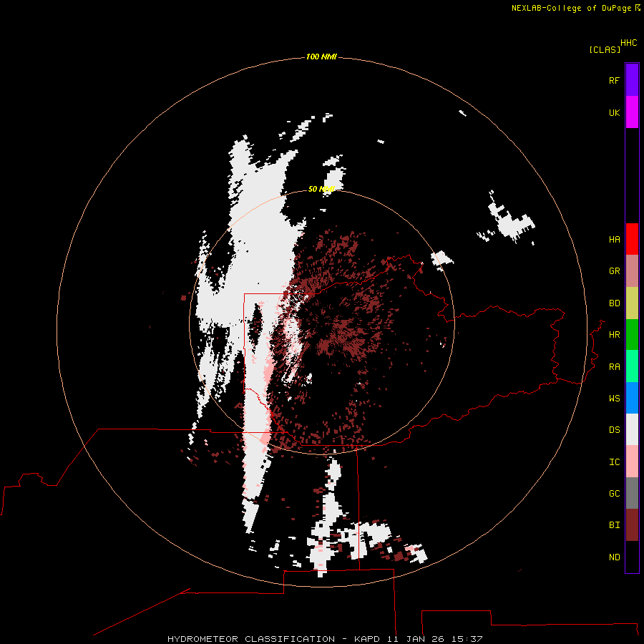Screen dimensions: 644x644
Task: Click the HA legend label
Action: (614, 240)
